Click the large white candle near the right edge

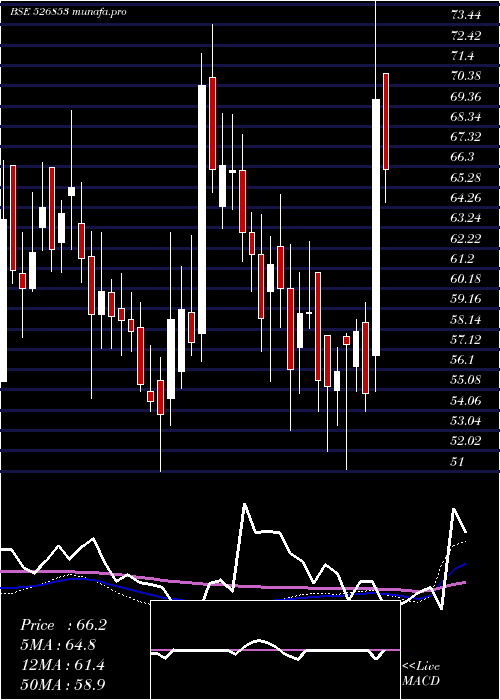(x=376, y=227)
